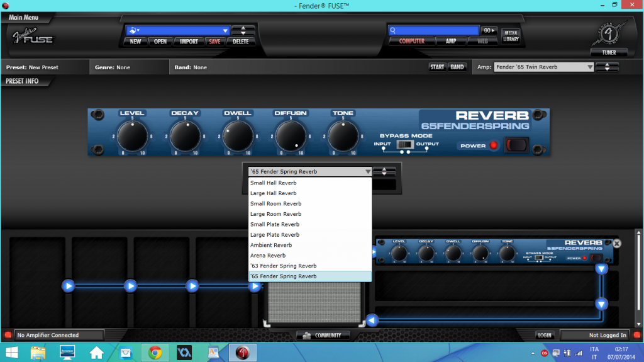Delete the current preset
644x362 pixels.
tap(240, 42)
